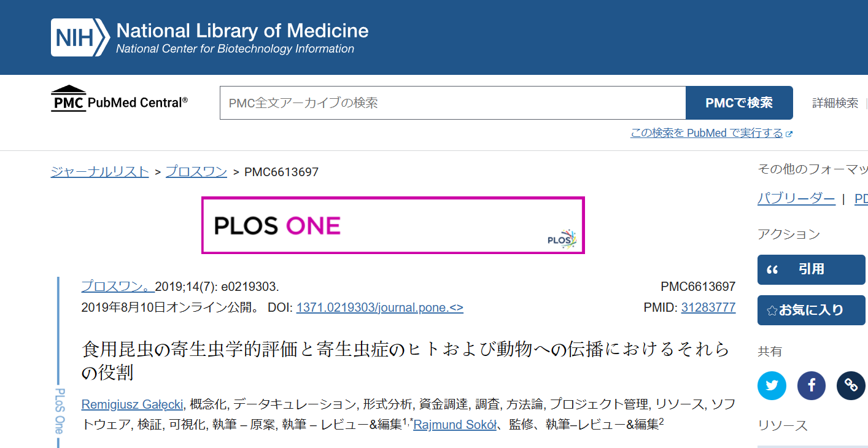Copy permalink with chain link icon
Viewport: 868px width, 448px height.
pyautogui.click(x=851, y=385)
